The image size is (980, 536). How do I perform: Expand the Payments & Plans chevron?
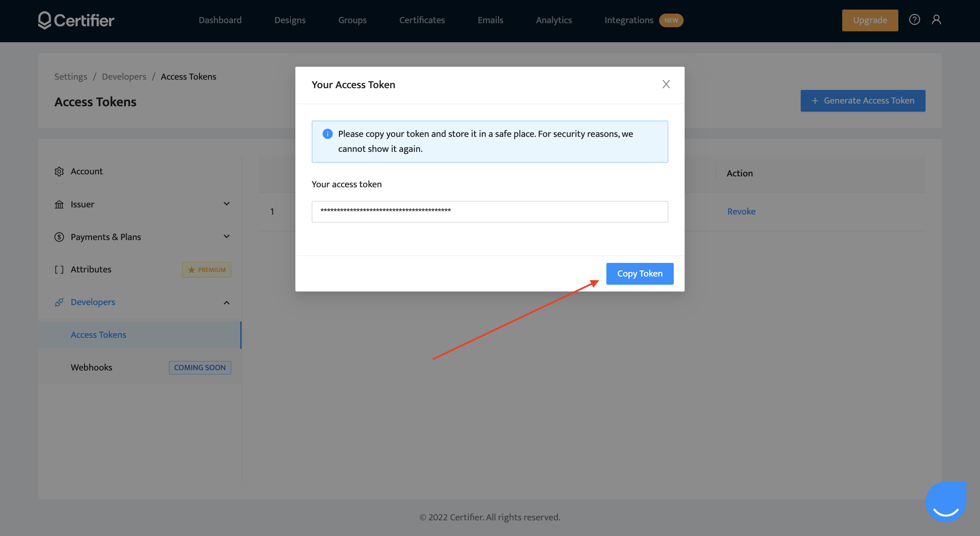[x=226, y=237]
